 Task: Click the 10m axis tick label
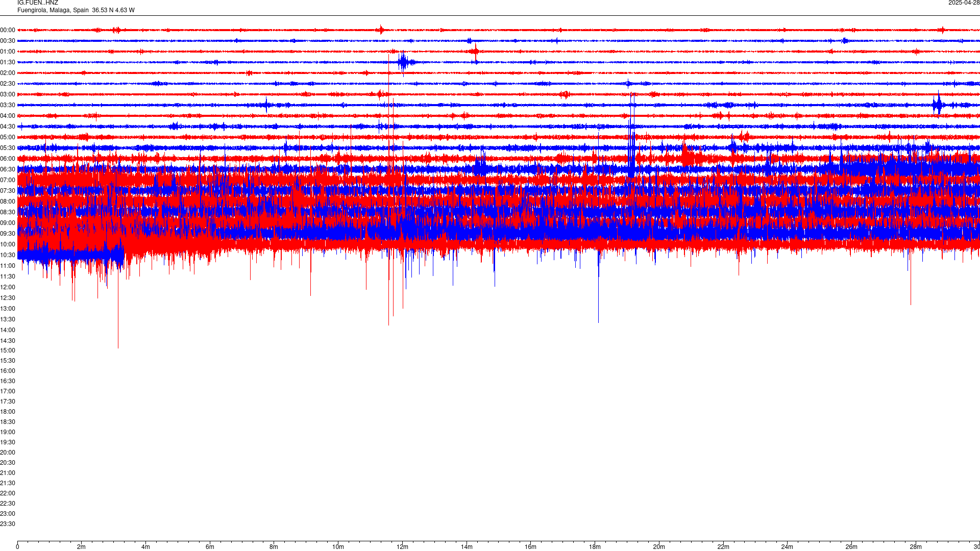pyautogui.click(x=338, y=547)
